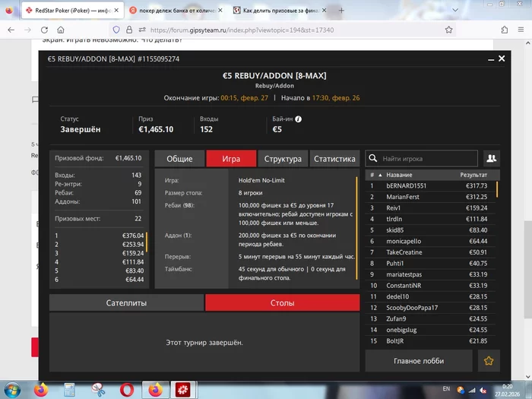Click the Сателлиты button

[127, 302]
